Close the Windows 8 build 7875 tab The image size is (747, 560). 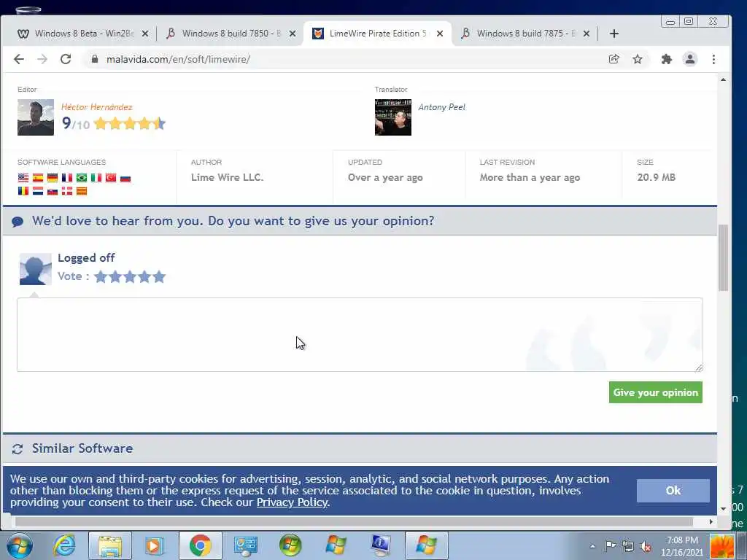pyautogui.click(x=587, y=34)
